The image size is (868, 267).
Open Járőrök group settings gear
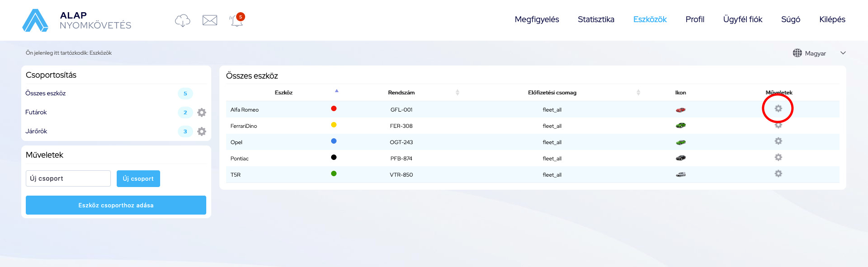202,131
